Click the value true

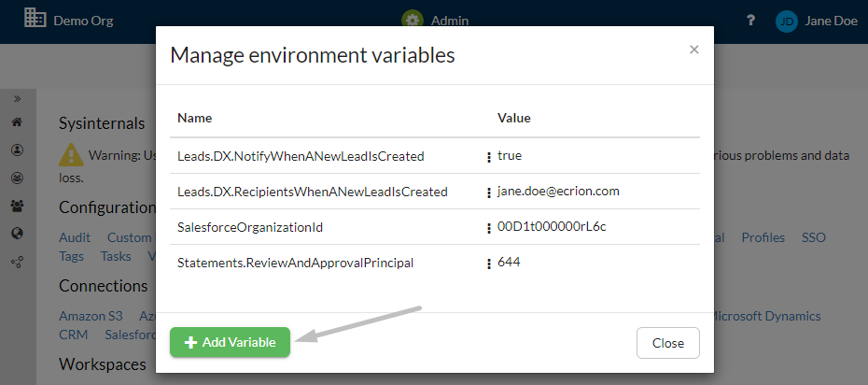coord(510,156)
